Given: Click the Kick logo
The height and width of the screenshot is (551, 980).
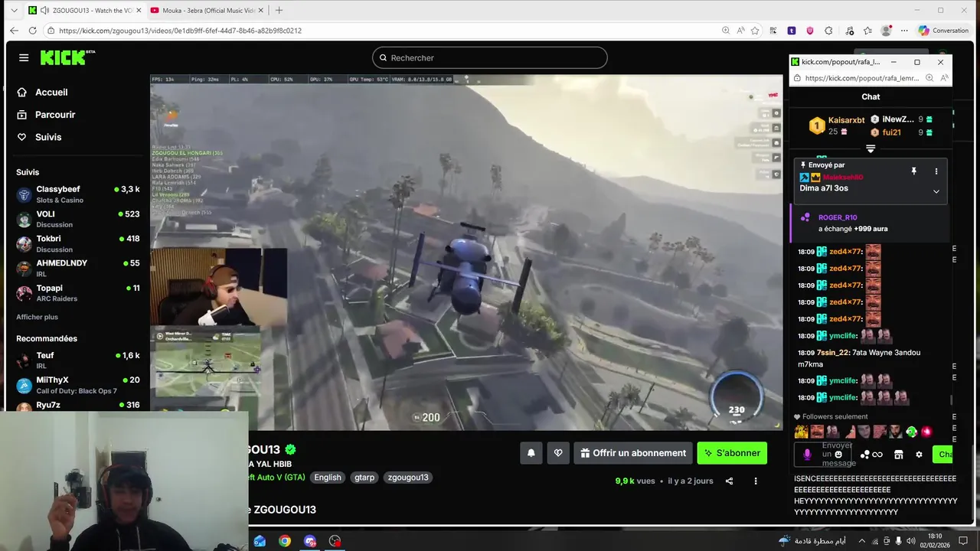Looking at the screenshot, I should (x=67, y=57).
